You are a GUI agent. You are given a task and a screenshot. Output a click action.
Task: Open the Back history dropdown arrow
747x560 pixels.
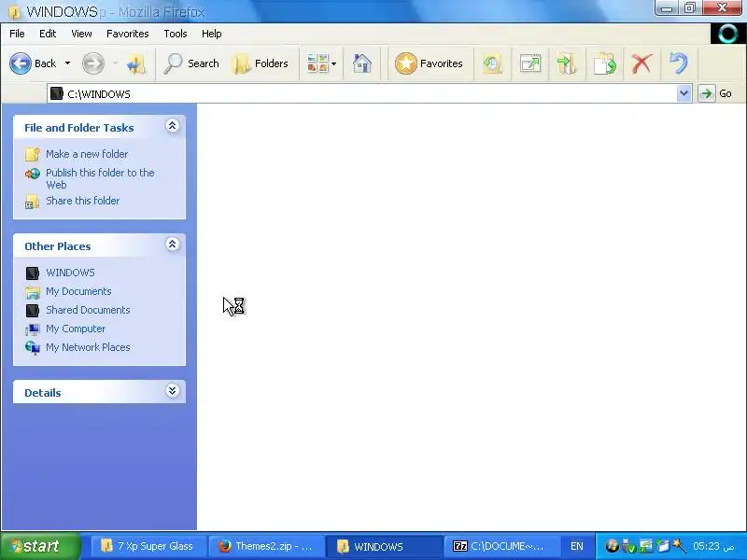click(x=67, y=63)
